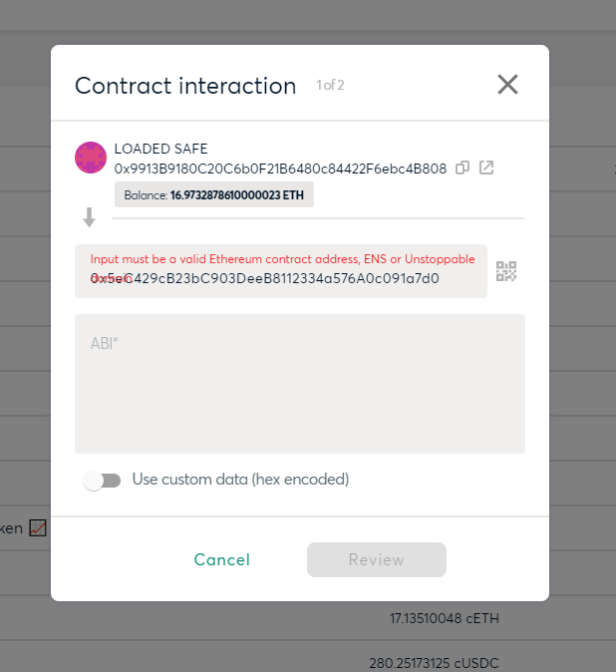
Task: Click the 0x9913B918 Safe address text
Action: 280,168
